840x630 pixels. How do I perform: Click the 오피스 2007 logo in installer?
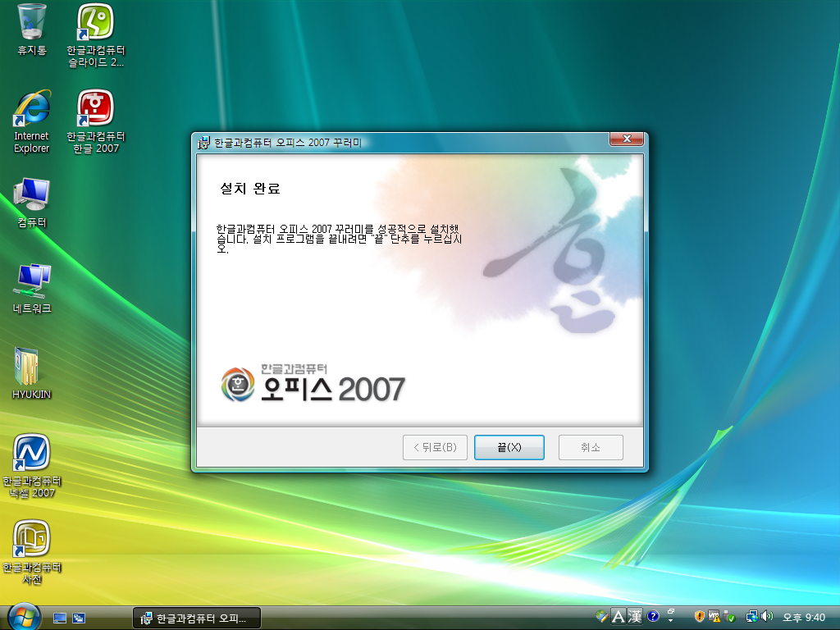313,384
